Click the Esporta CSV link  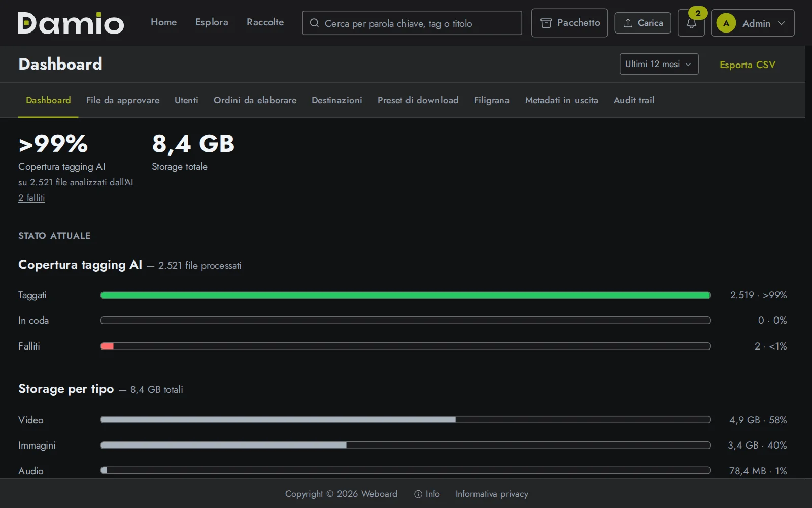[x=748, y=65]
